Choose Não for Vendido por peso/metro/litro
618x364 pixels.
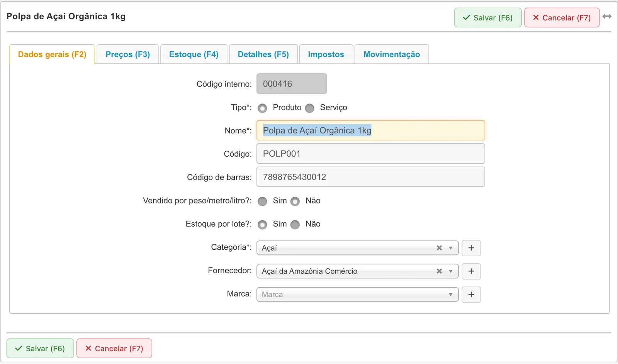(x=295, y=201)
